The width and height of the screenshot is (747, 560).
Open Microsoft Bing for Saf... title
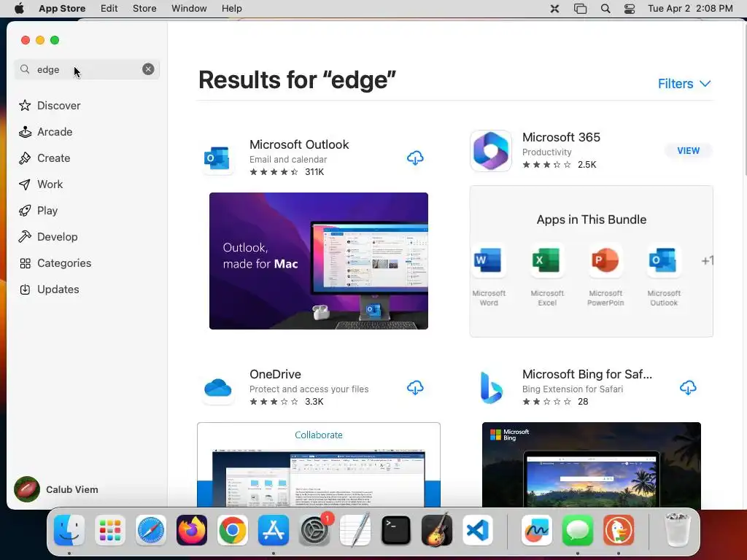[587, 374]
